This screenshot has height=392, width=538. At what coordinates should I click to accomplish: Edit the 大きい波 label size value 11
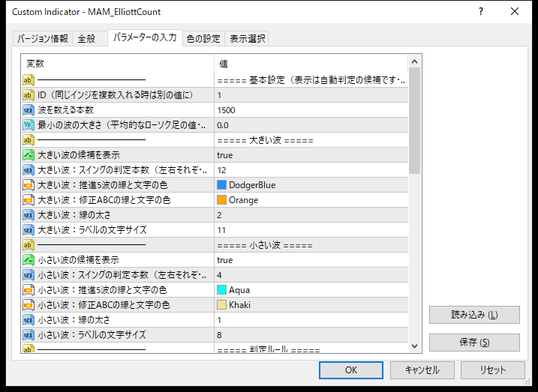[x=311, y=230]
